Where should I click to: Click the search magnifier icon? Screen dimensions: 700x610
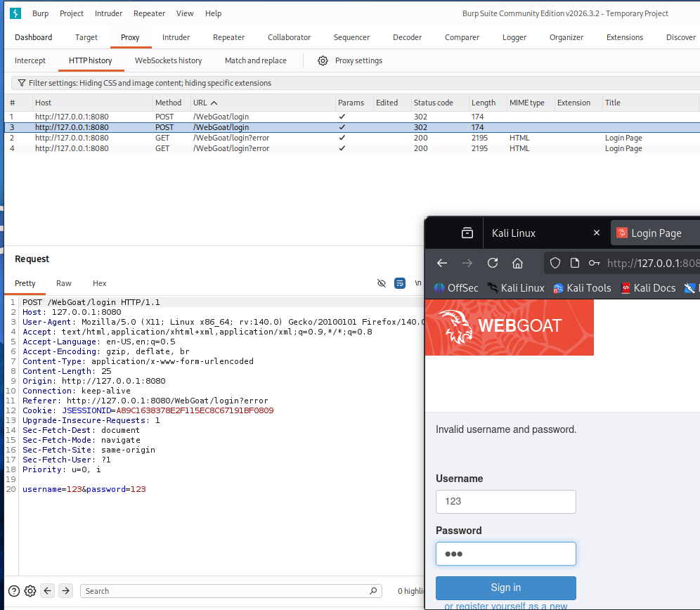pyautogui.click(x=373, y=591)
